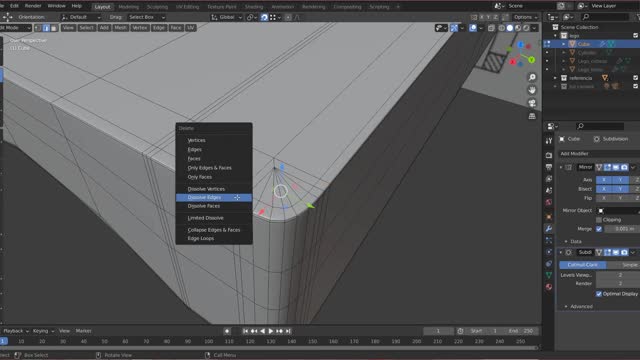Click the Catmull-Clark subdivision button

582,265
